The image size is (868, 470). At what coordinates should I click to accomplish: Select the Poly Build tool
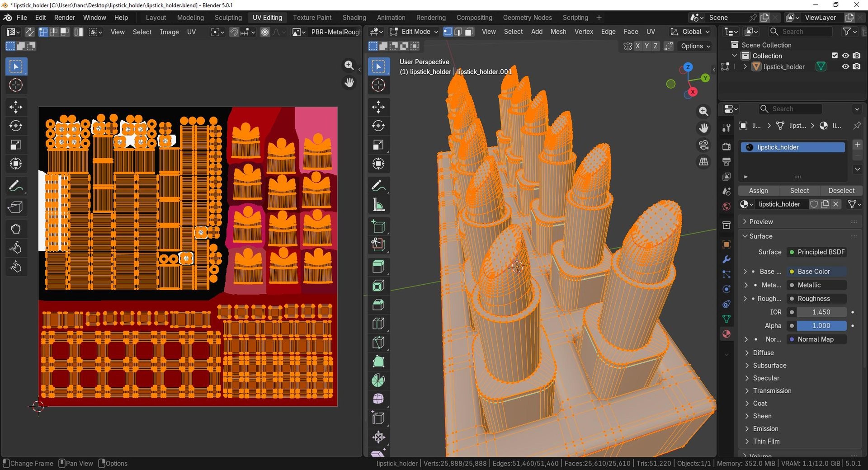point(378,362)
